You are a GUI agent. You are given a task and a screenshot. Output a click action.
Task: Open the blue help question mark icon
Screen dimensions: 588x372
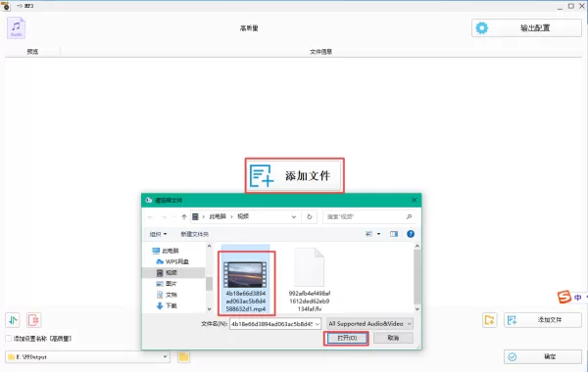point(411,234)
